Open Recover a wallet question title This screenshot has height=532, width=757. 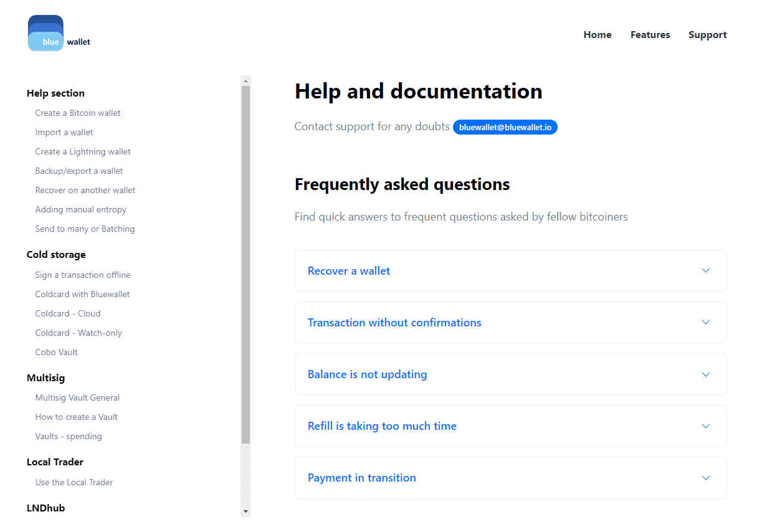(x=349, y=271)
